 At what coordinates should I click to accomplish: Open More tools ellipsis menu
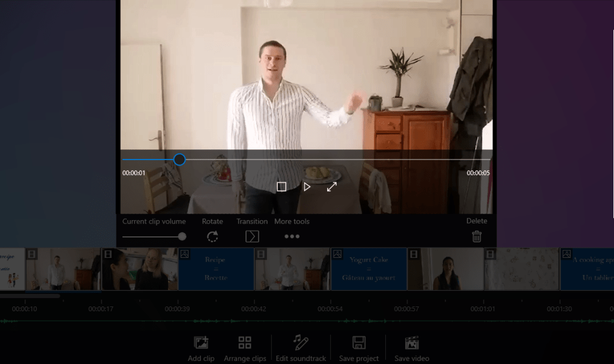click(x=292, y=236)
